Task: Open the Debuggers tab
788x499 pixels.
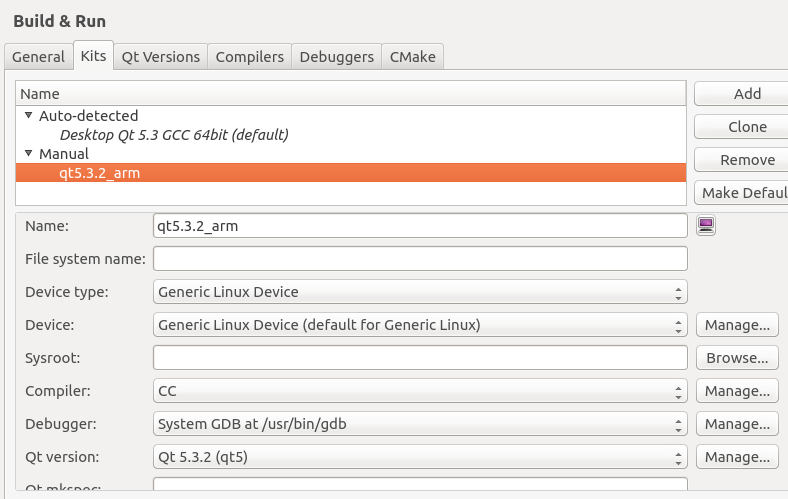Action: coord(337,57)
